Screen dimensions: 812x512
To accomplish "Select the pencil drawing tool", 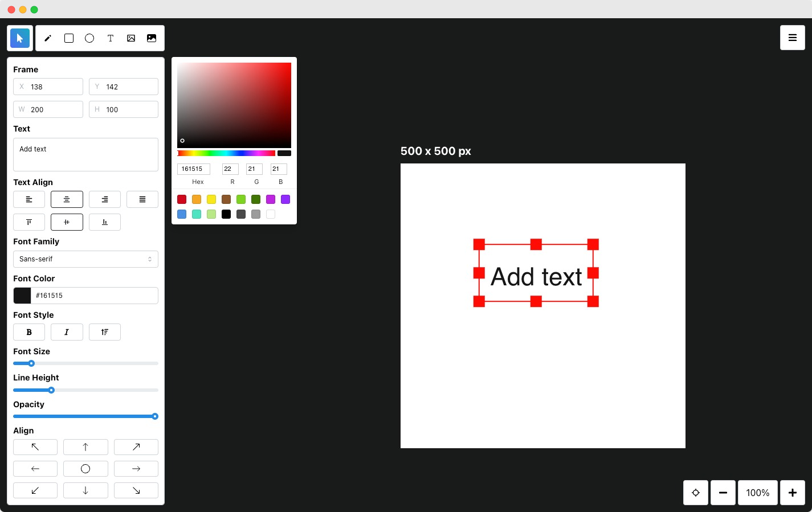I will (48, 38).
